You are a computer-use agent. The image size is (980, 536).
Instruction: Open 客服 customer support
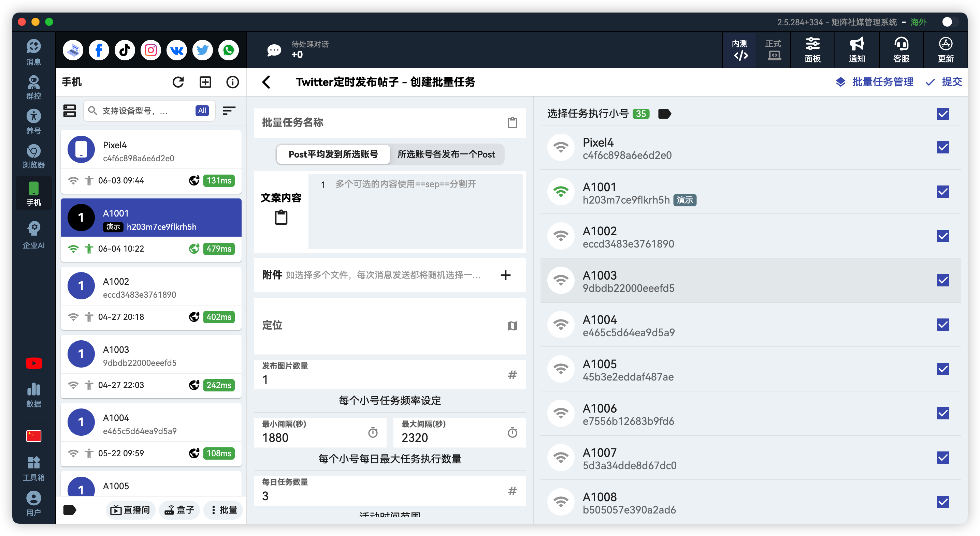pyautogui.click(x=901, y=50)
